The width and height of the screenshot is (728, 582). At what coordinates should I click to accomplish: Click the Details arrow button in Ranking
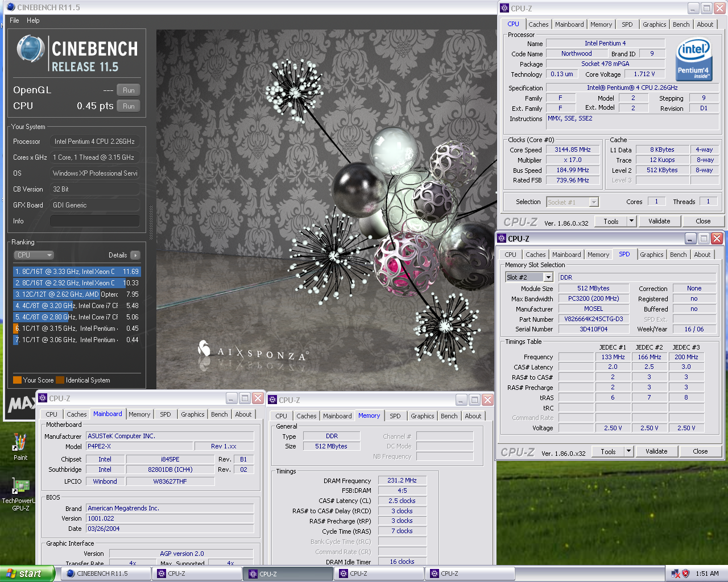[135, 255]
